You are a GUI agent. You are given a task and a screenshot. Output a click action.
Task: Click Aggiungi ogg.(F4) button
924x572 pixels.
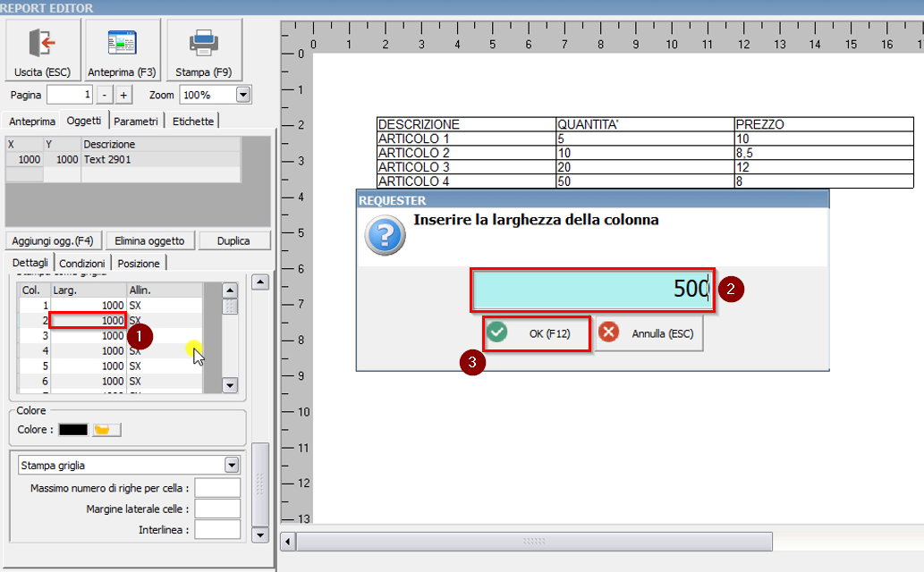(x=53, y=240)
